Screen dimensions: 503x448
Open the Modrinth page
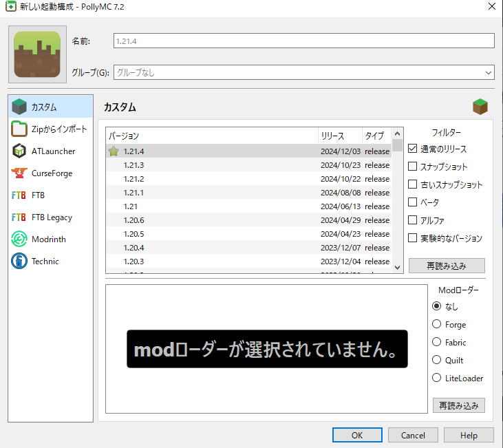pos(51,239)
